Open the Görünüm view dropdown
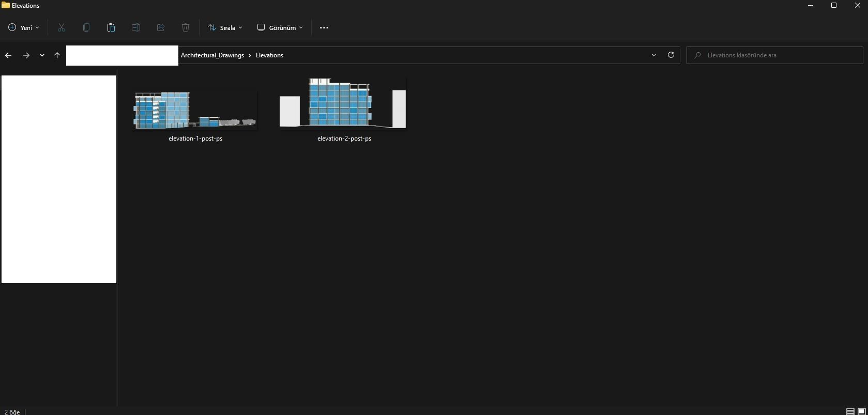The height and width of the screenshot is (415, 868). [280, 27]
